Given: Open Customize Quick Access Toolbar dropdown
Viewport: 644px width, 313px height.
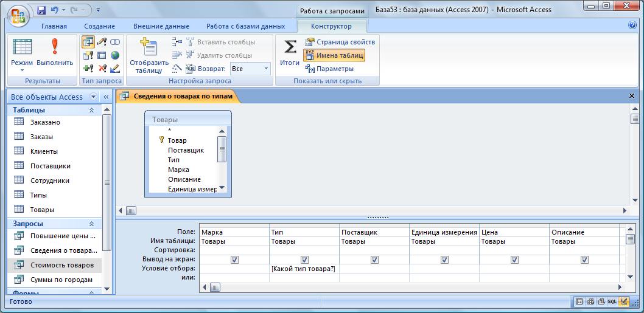Looking at the screenshot, I should click(99, 9).
